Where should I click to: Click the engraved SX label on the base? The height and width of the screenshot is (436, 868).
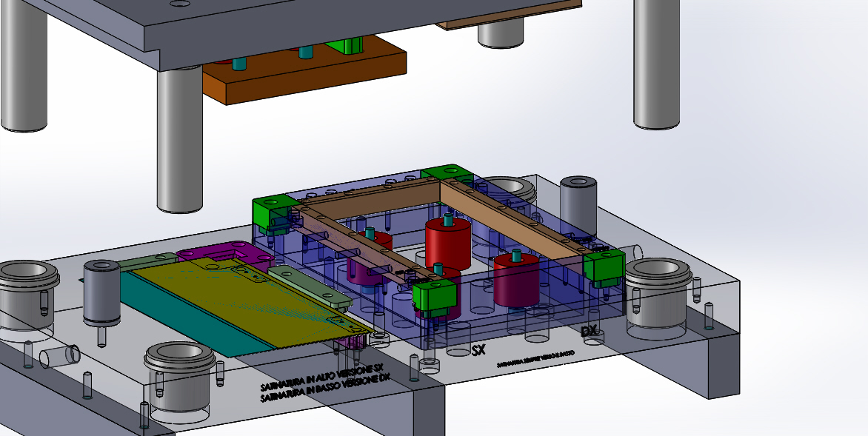[479, 350]
